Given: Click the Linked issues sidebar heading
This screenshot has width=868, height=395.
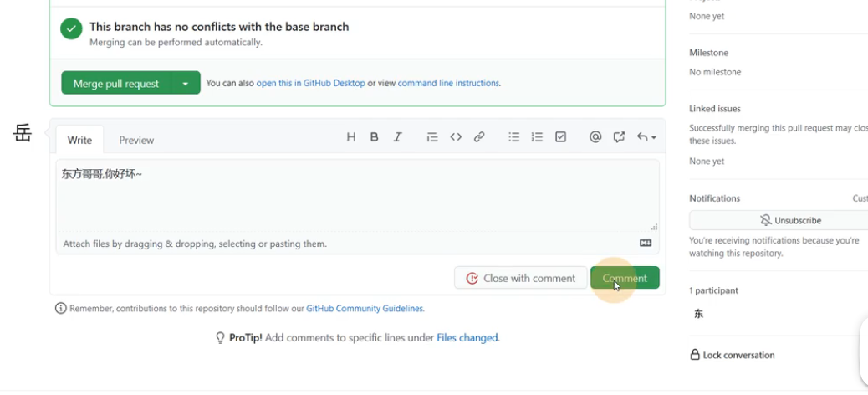Looking at the screenshot, I should click(715, 109).
